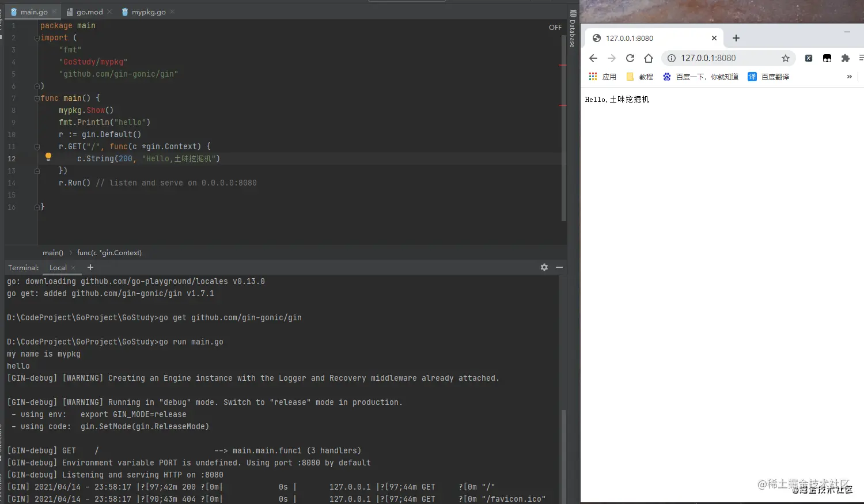864x504 pixels.
Task: Fold at the import closing parenthesis
Action: (x=37, y=86)
